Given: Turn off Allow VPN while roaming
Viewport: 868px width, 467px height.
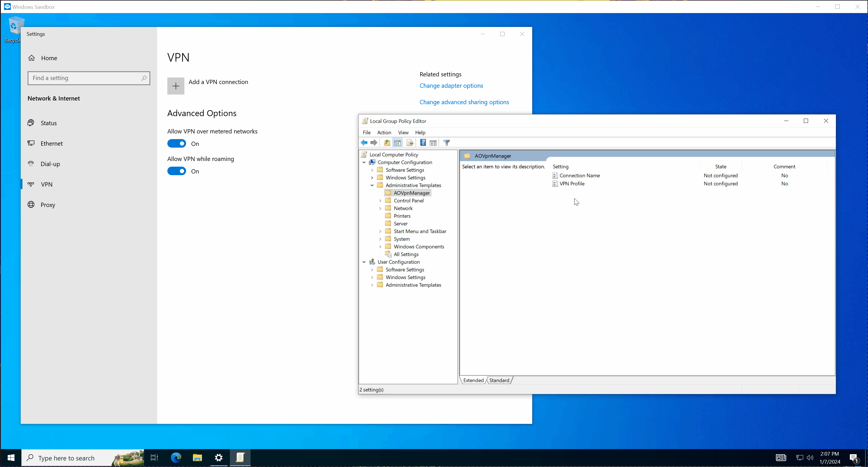Looking at the screenshot, I should click(x=176, y=171).
